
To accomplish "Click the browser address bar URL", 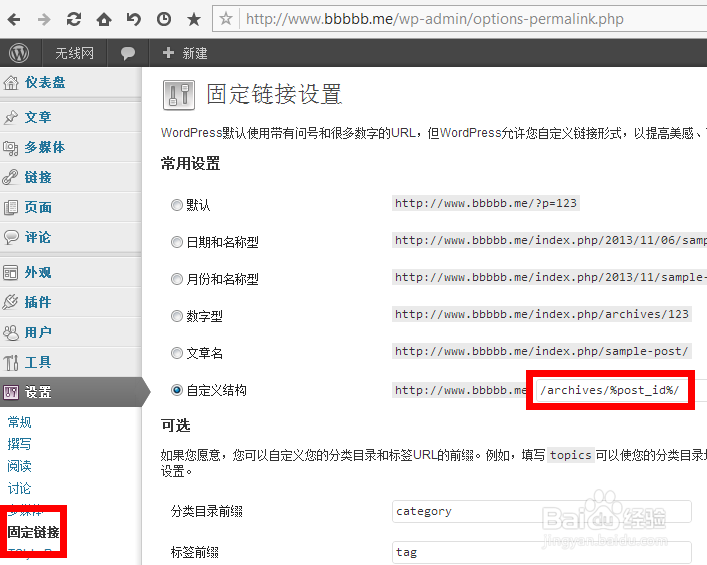I will (435, 19).
